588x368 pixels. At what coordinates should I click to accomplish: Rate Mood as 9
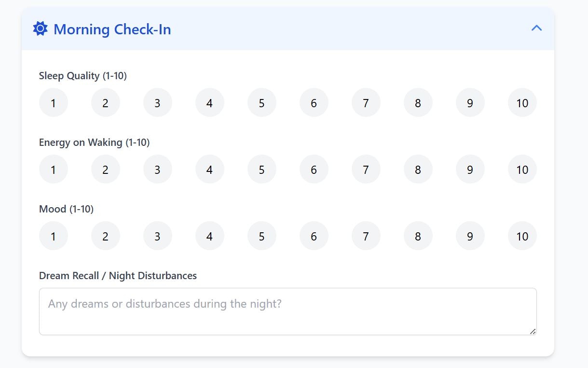click(x=470, y=236)
